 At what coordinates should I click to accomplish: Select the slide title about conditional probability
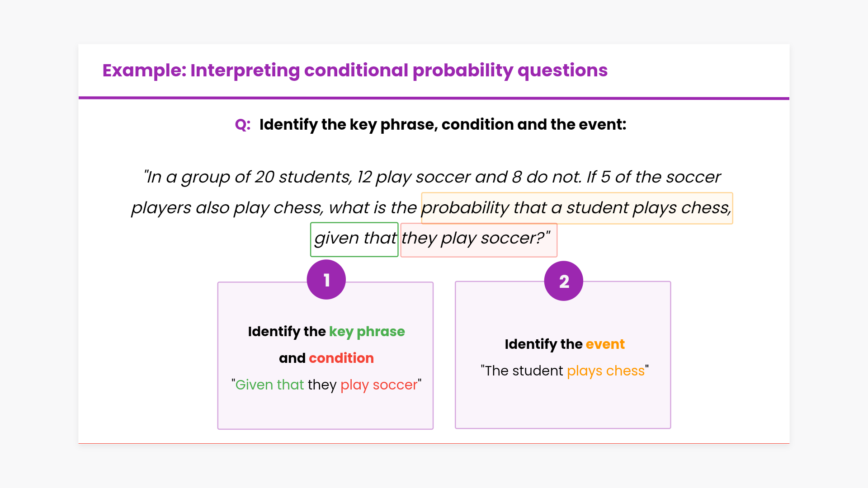(x=355, y=70)
